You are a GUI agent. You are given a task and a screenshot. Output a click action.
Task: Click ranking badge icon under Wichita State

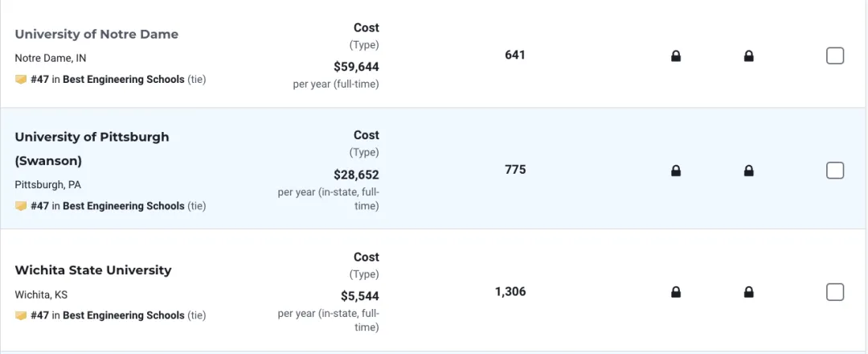coord(21,315)
